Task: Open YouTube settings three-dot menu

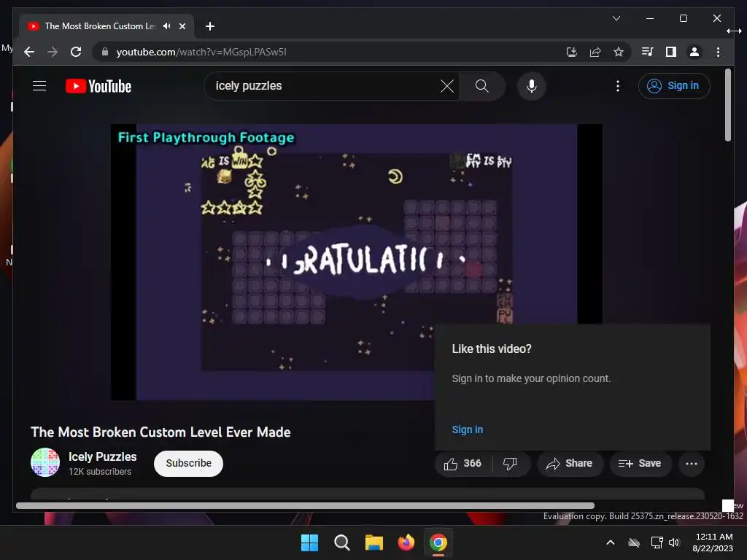Action: [617, 86]
